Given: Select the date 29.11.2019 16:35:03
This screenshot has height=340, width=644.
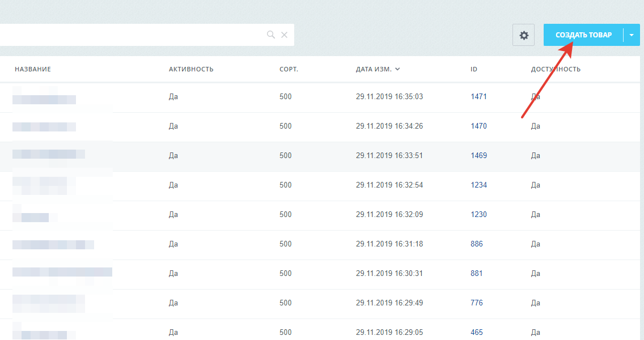Looking at the screenshot, I should (x=389, y=96).
